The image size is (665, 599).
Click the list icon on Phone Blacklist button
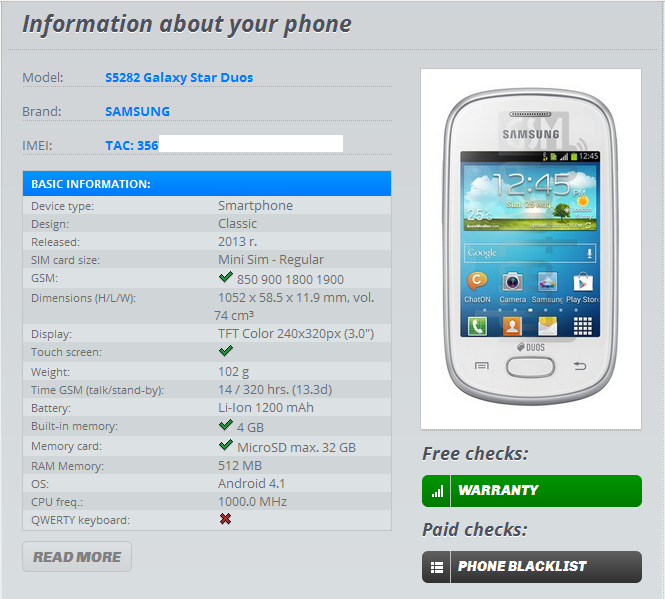click(x=437, y=567)
